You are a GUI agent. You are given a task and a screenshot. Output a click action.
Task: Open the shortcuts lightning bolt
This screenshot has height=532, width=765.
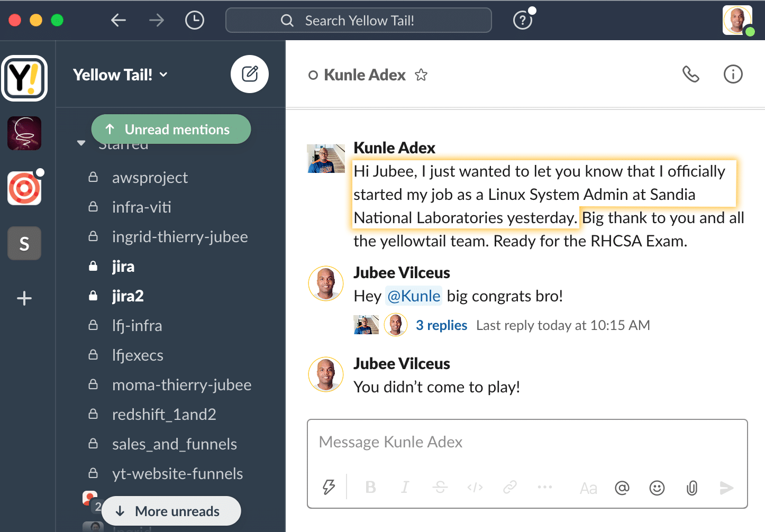click(329, 487)
